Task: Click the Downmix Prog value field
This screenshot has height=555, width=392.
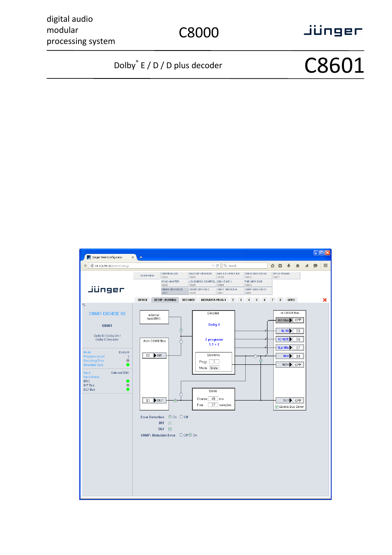Action: tap(214, 362)
